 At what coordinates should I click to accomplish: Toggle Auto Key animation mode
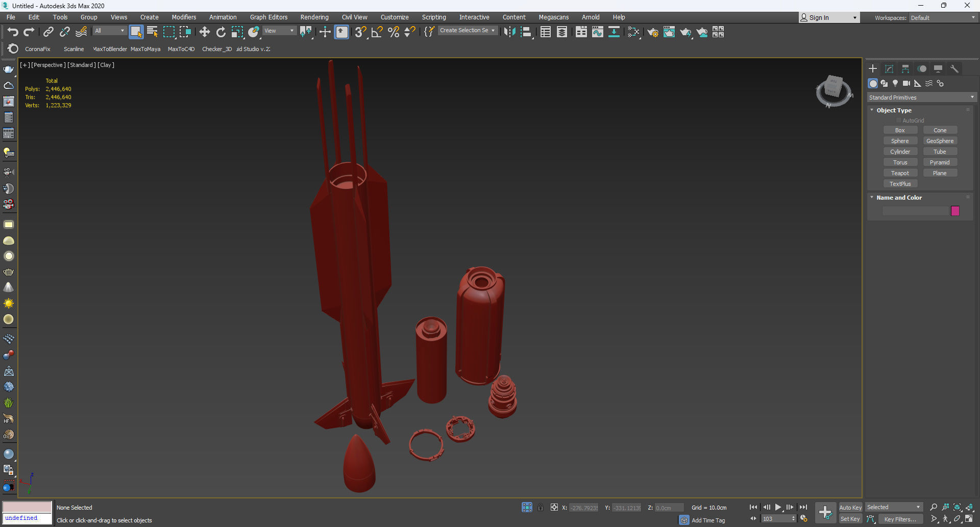850,507
